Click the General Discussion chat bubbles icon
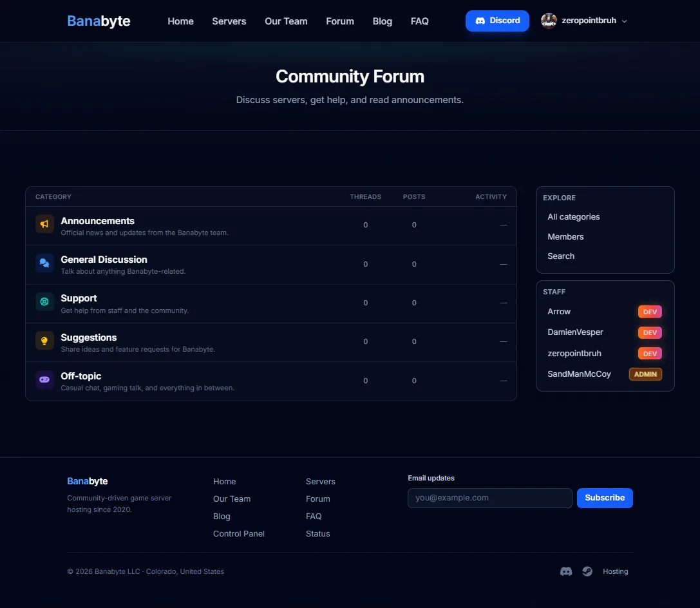The width and height of the screenshot is (700, 608). pos(44,263)
